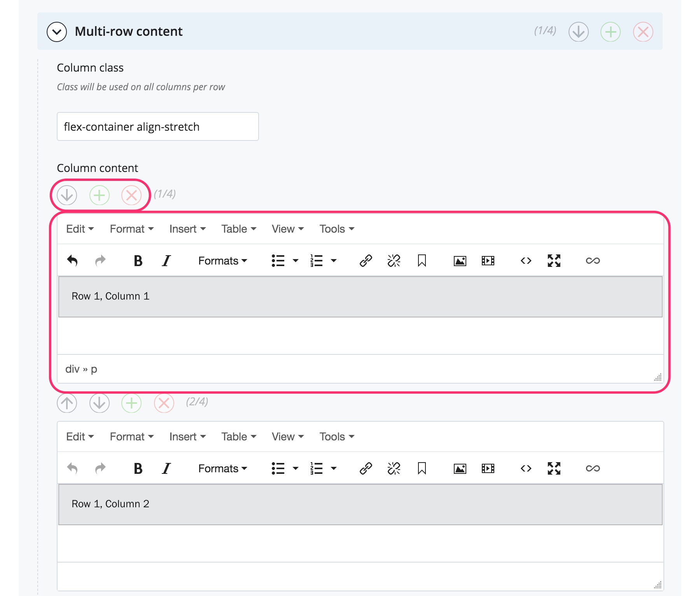Insert a link in the Row 1 Column 1 editor
This screenshot has height=596, width=700.
(366, 261)
